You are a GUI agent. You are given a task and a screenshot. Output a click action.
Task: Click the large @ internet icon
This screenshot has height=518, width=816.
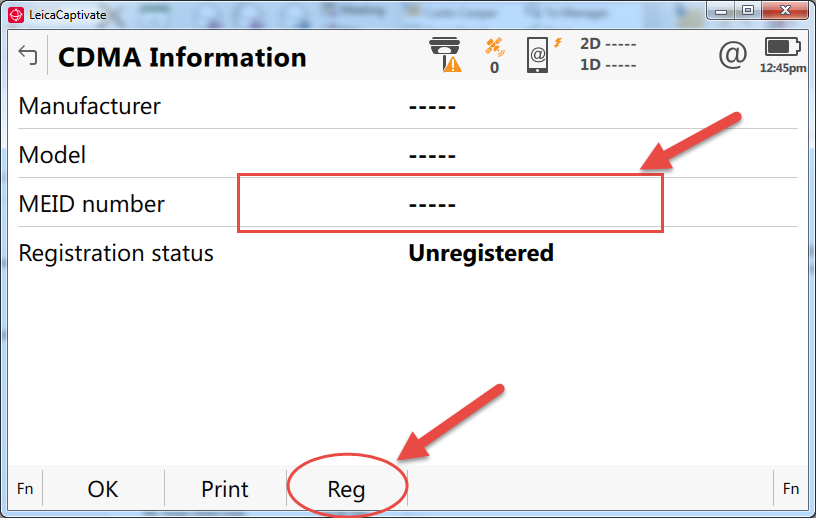(733, 54)
